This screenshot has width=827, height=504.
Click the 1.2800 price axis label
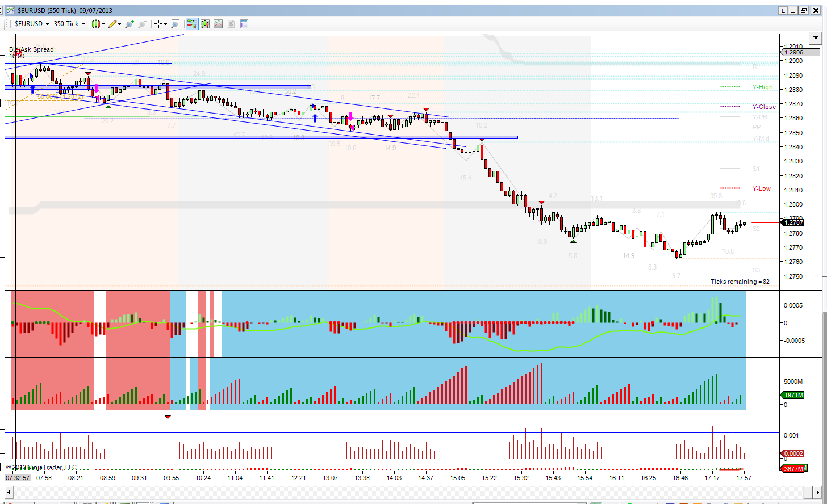793,204
